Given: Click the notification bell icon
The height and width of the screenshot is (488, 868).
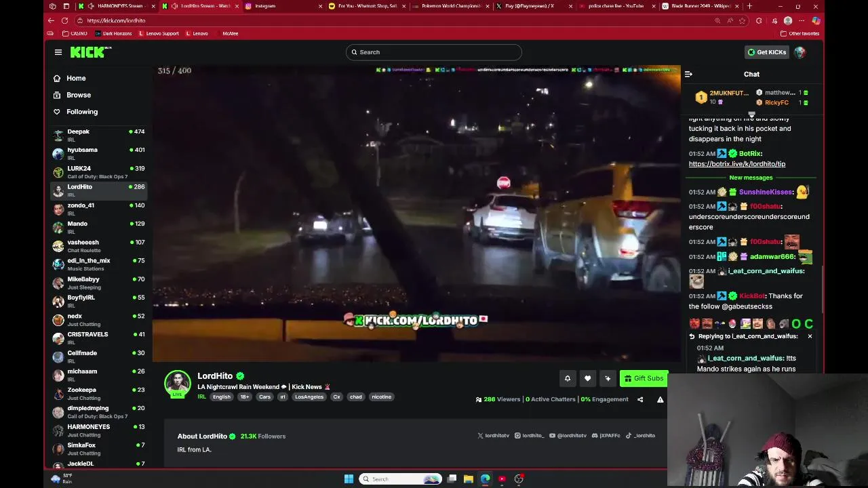Looking at the screenshot, I should pos(568,379).
